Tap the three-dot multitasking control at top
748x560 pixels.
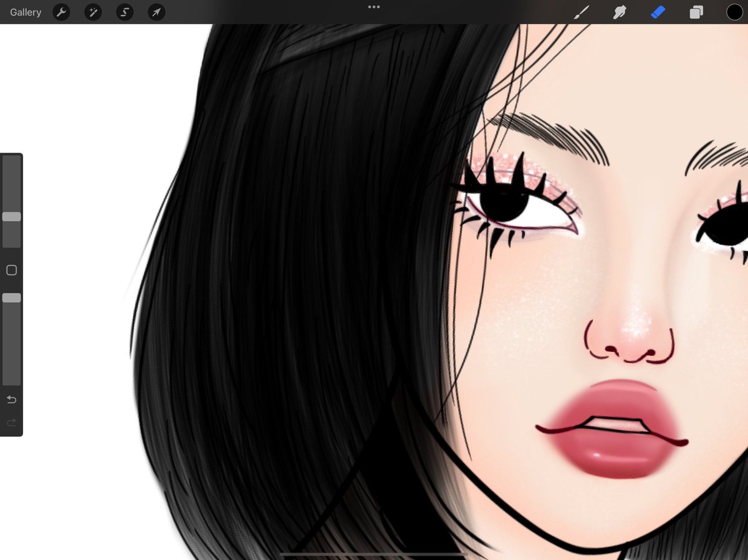click(x=374, y=7)
